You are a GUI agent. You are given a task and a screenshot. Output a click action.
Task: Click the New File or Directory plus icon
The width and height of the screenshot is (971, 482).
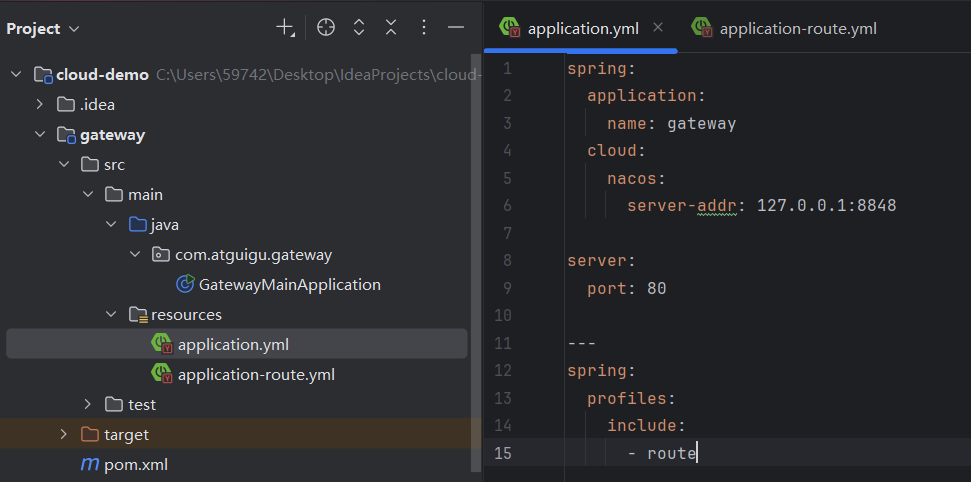(284, 27)
